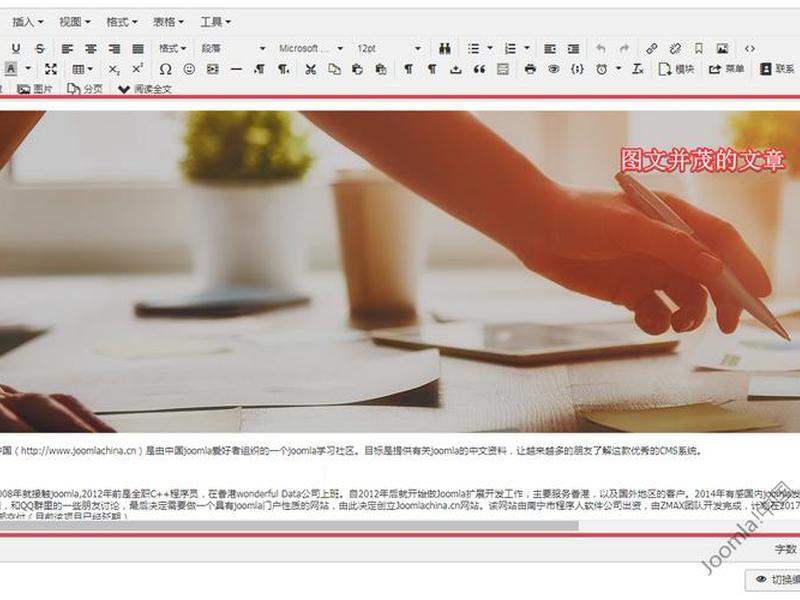Expand the numbered list style arrow
The width and height of the screenshot is (800, 600).
click(x=527, y=48)
